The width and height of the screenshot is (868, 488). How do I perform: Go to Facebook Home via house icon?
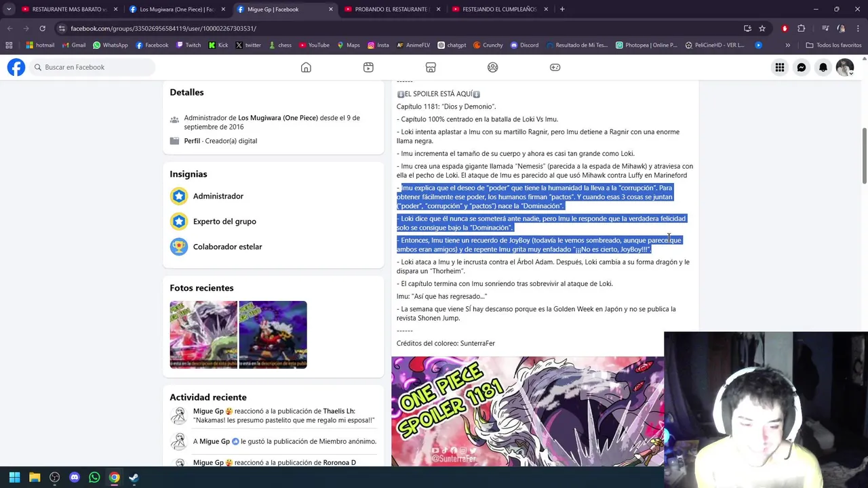tap(306, 67)
